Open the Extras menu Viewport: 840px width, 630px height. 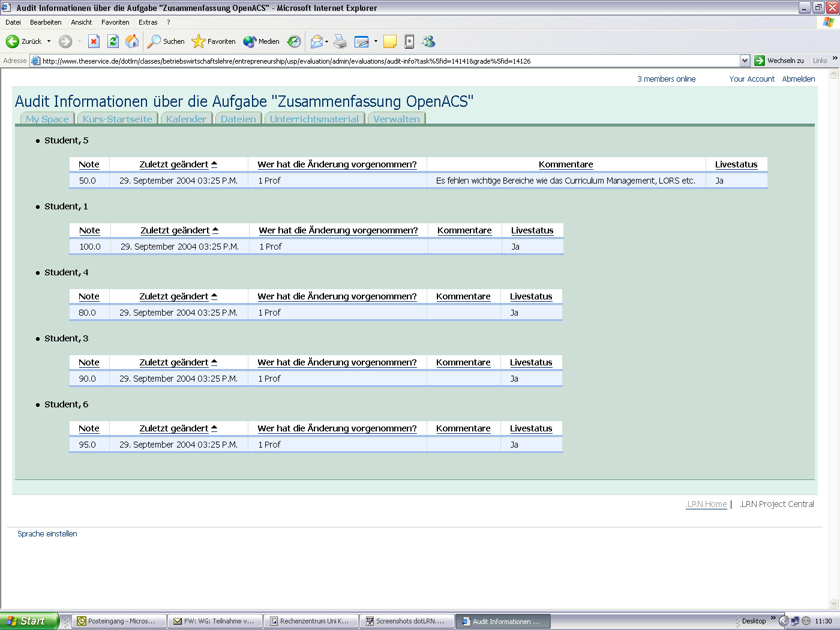pyautogui.click(x=148, y=22)
